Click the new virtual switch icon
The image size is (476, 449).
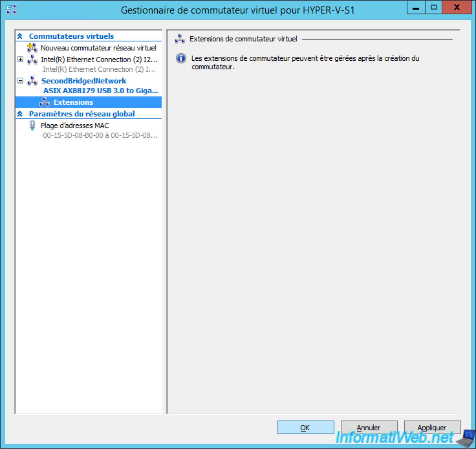click(x=32, y=48)
